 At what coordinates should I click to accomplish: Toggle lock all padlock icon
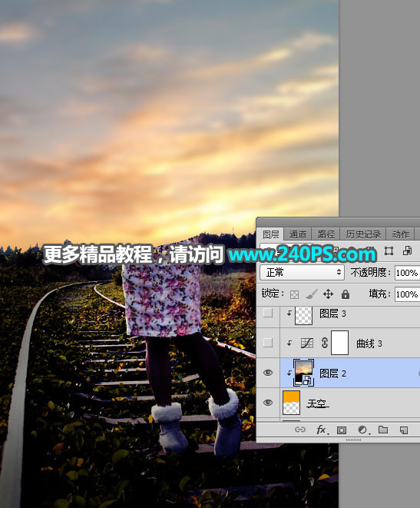pos(346,294)
